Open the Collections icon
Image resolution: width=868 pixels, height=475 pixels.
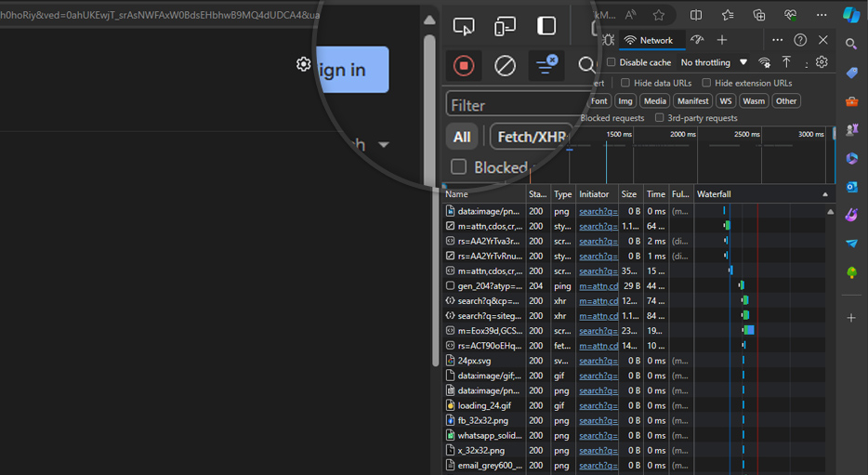(x=759, y=16)
